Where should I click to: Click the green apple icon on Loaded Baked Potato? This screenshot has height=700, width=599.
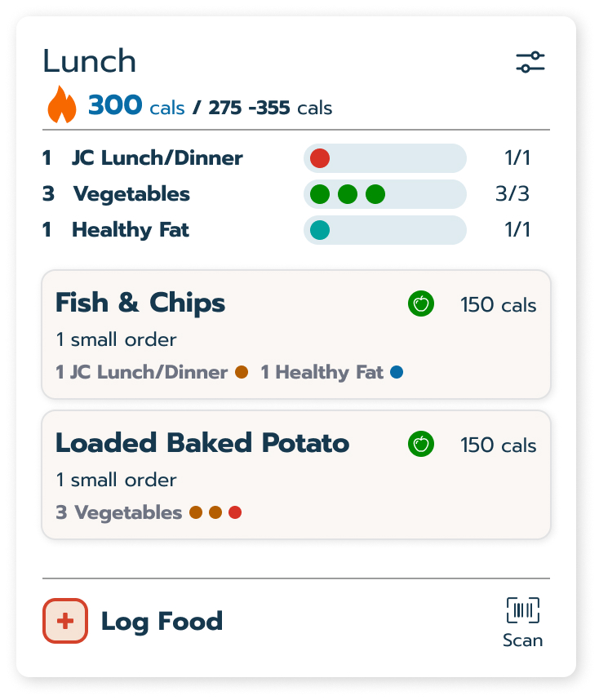421,445
